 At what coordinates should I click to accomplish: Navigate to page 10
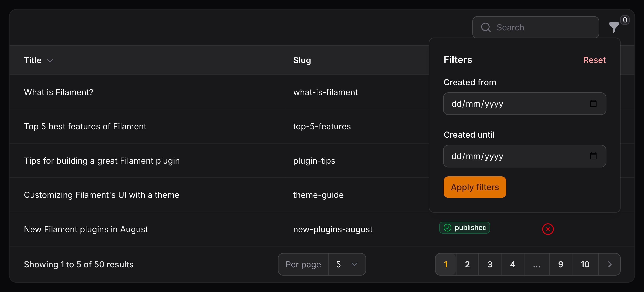click(585, 264)
